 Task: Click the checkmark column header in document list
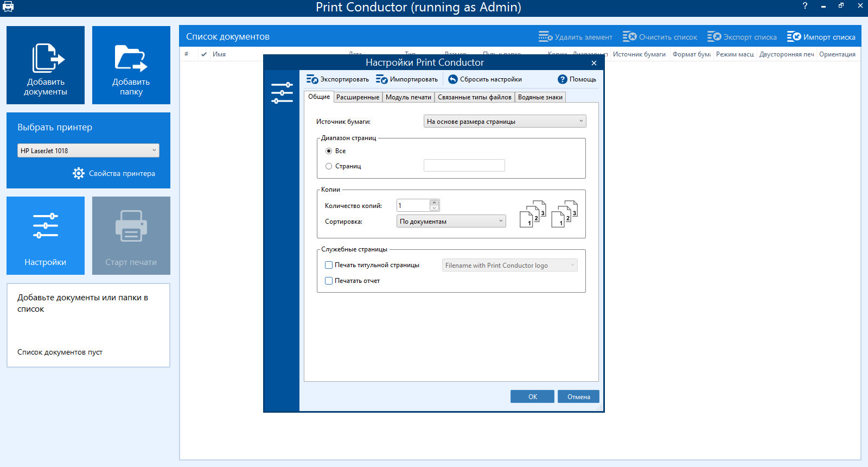[x=204, y=54]
